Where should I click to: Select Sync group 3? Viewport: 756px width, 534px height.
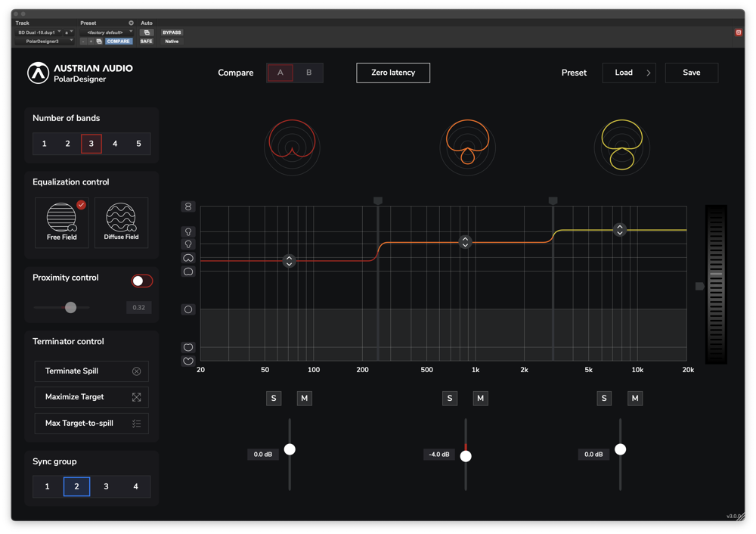point(106,486)
